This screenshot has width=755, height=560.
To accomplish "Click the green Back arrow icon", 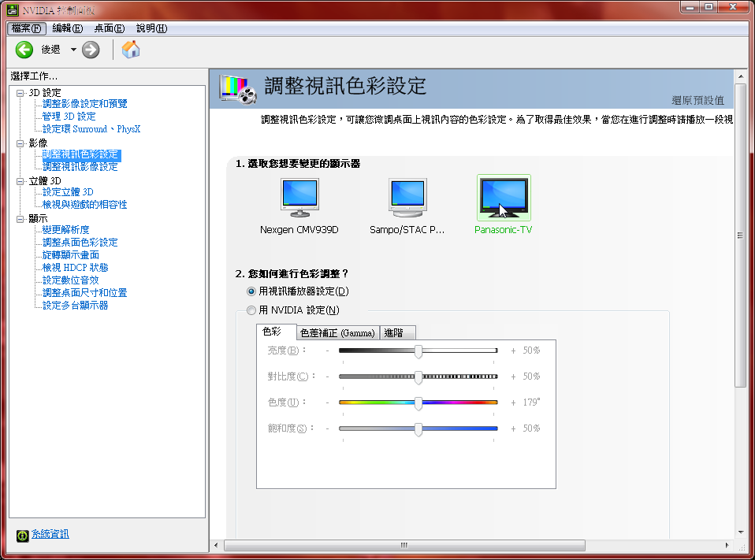I will 24,50.
